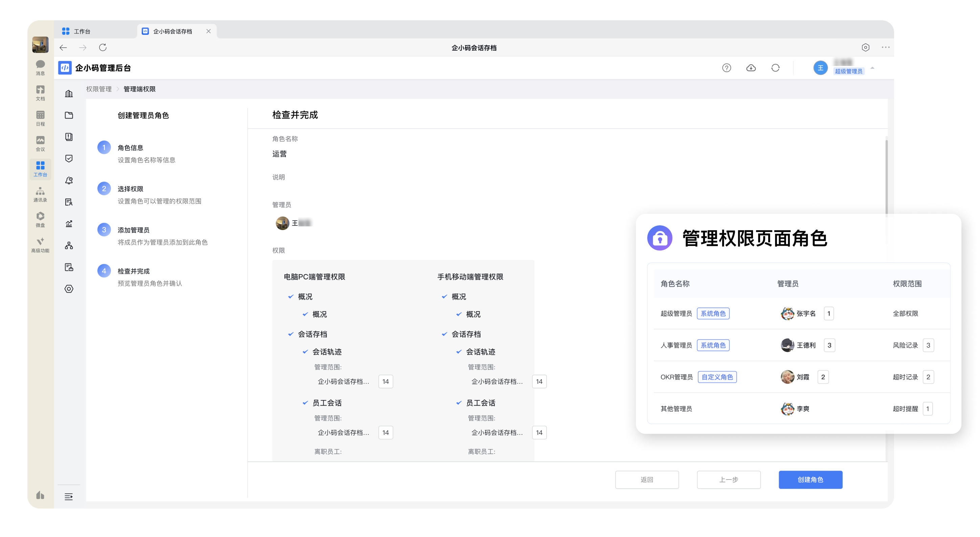The height and width of the screenshot is (537, 980).
Task: Click the mobile 员工会话 scope count 14
Action: [540, 432]
